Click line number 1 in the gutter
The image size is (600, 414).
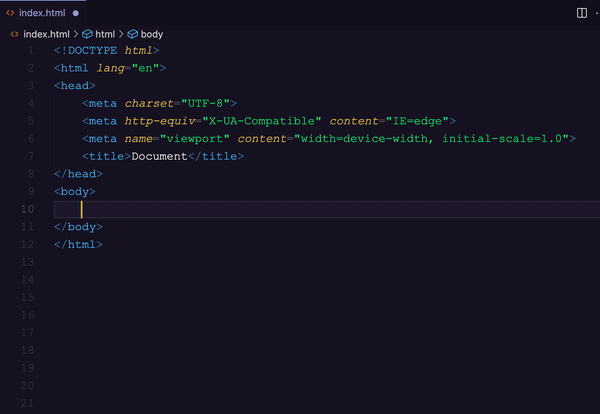31,51
